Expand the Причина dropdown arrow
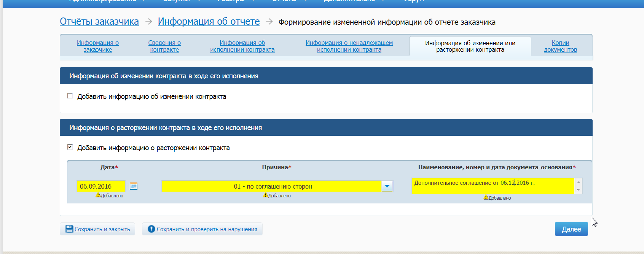The image size is (644, 254). pos(387,186)
